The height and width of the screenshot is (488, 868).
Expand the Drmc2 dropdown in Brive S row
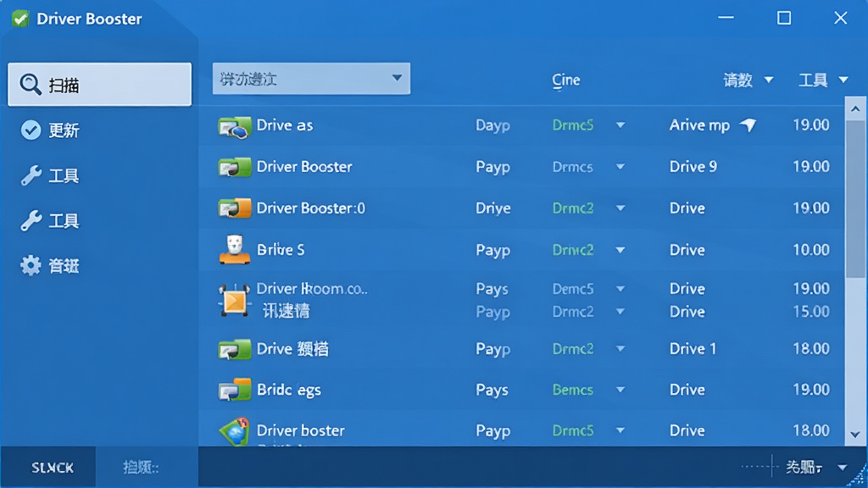620,250
